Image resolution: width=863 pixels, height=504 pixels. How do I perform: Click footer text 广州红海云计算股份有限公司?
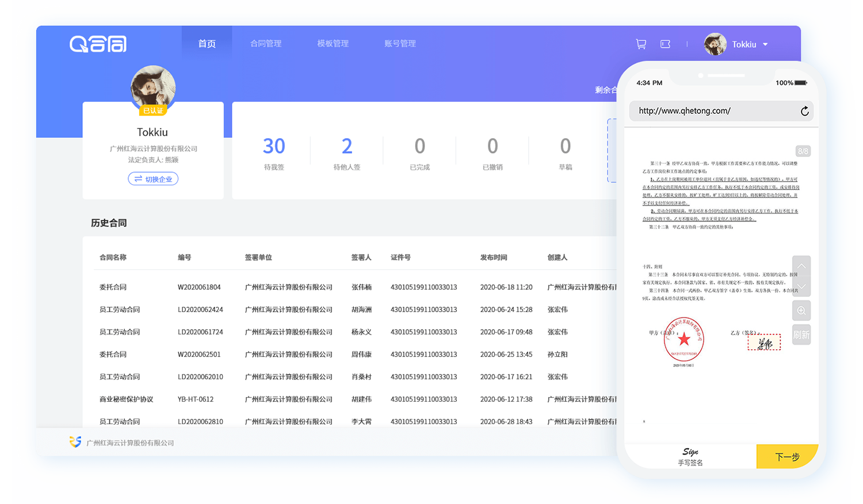point(130,443)
